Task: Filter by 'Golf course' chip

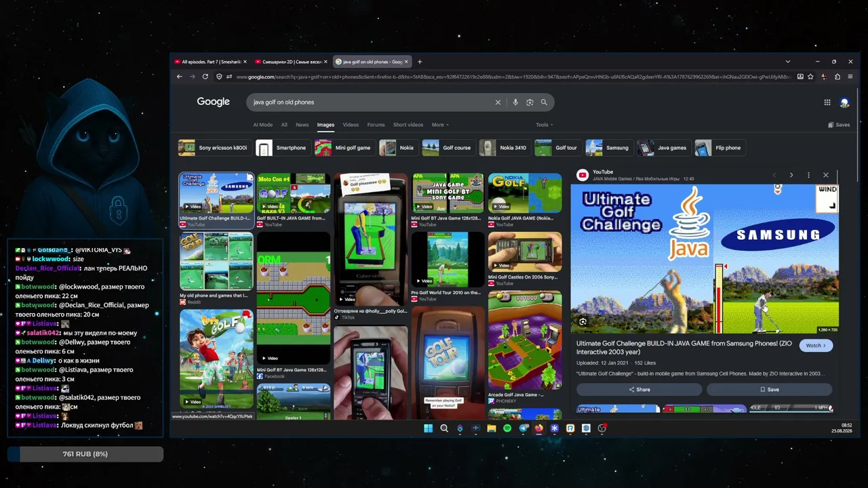Action: [x=448, y=148]
